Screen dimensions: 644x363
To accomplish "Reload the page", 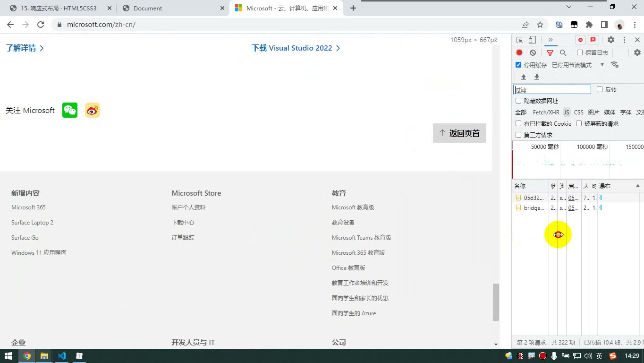I will point(41,25).
